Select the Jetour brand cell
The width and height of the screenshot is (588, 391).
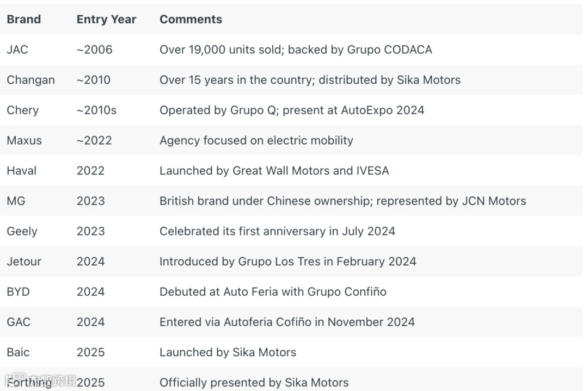pos(24,262)
